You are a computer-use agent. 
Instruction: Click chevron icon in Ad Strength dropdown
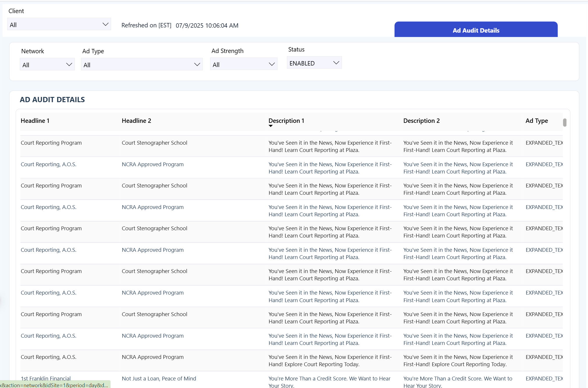pyautogui.click(x=271, y=64)
